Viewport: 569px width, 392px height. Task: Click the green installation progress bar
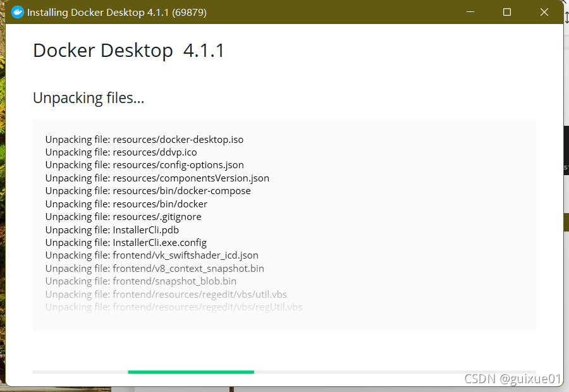[191, 372]
